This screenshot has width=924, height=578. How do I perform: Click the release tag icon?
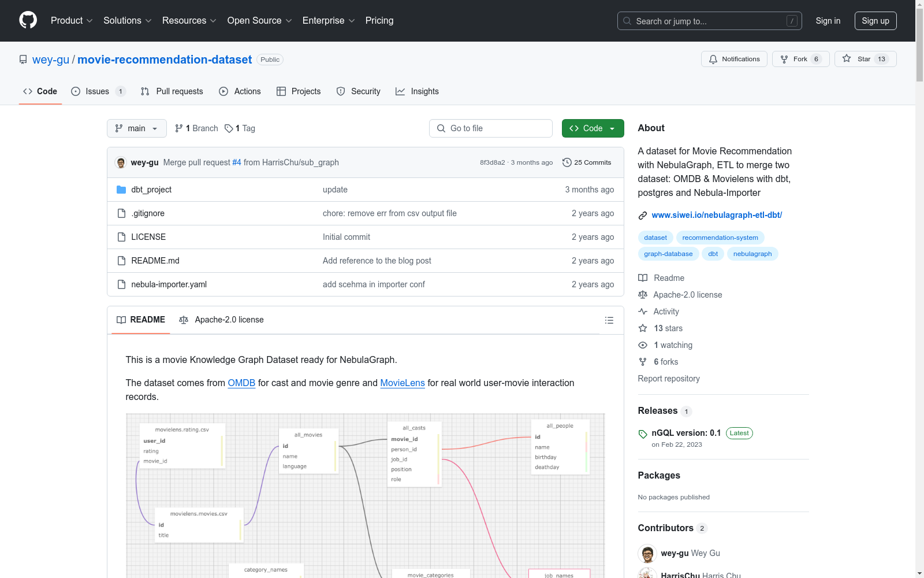(643, 434)
